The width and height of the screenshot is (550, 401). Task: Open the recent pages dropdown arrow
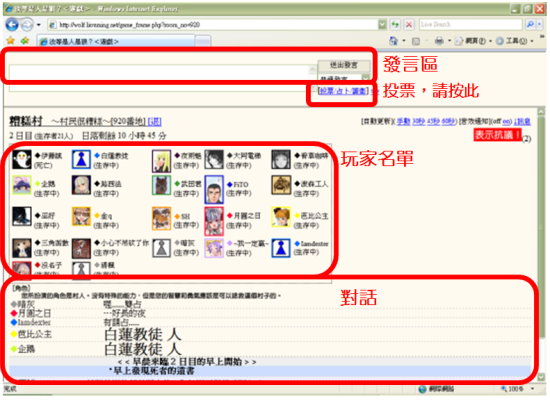(39, 25)
